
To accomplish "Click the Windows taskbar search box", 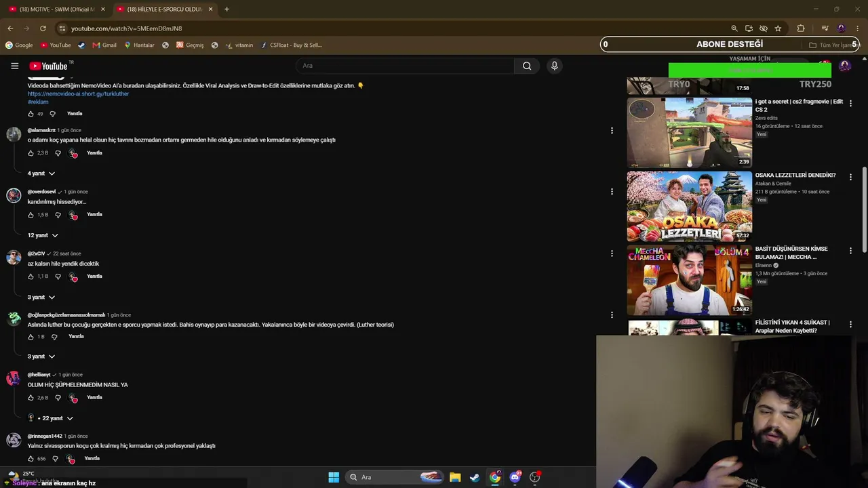I will tap(395, 477).
